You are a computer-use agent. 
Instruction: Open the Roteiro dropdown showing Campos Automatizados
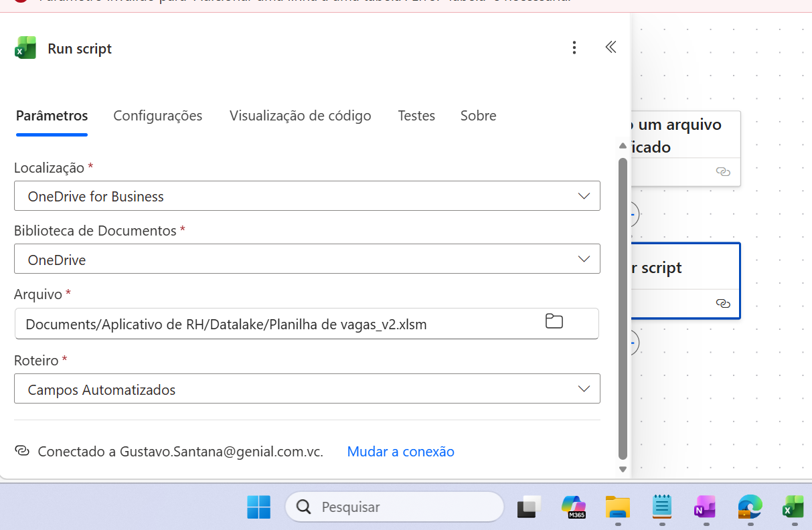584,388
